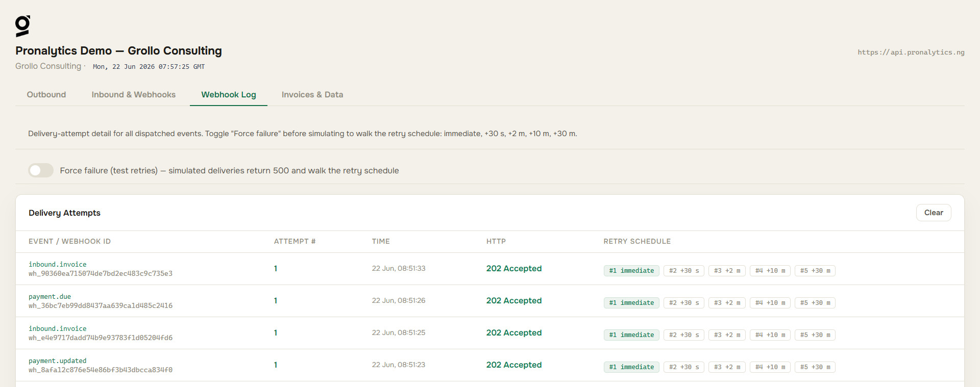This screenshot has width=980, height=387.
Task: Click the HTTP column header
Action: pyautogui.click(x=496, y=241)
